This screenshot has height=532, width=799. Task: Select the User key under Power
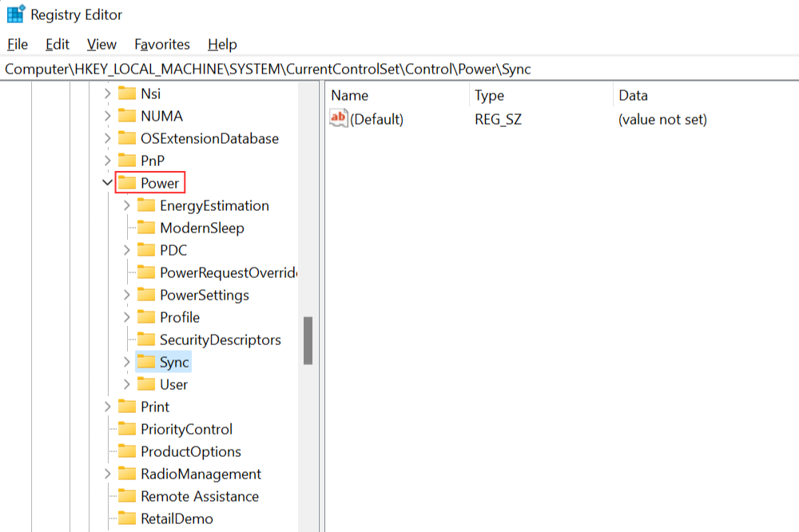(x=173, y=385)
